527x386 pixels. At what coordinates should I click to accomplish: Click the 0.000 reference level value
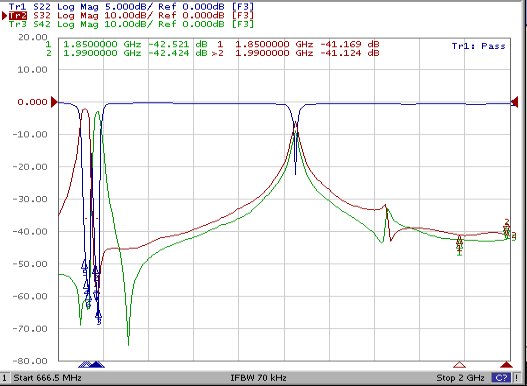[x=32, y=102]
